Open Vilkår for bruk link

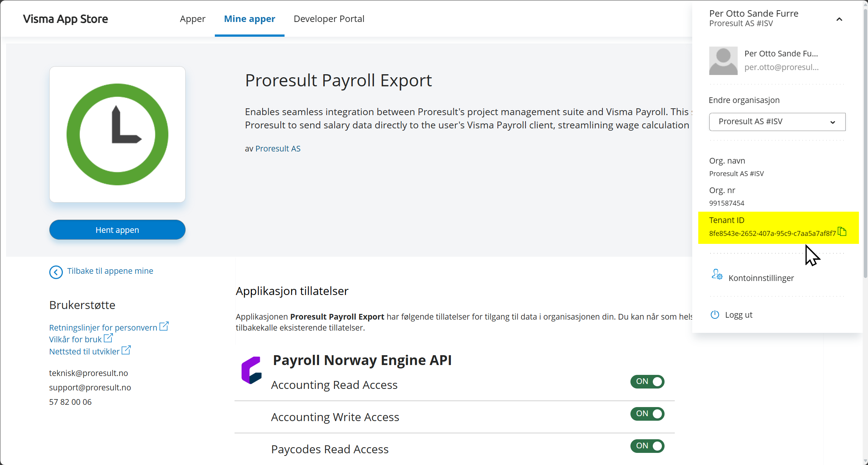coord(75,339)
